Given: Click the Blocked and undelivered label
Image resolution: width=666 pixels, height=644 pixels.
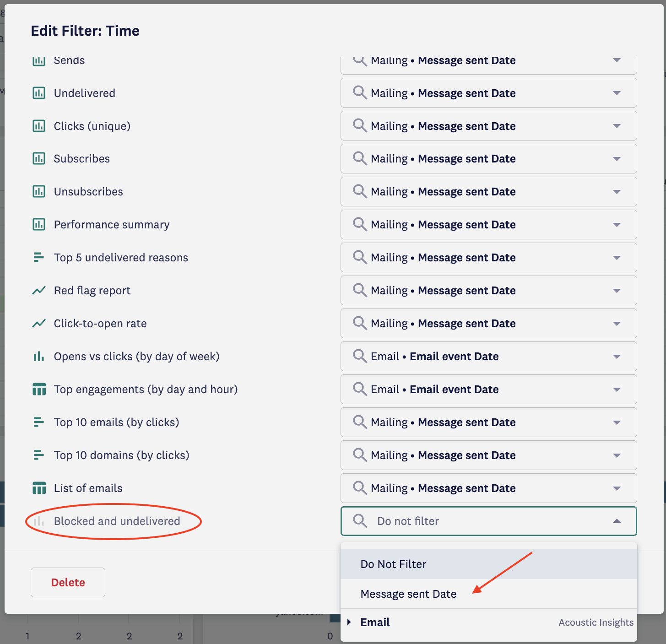Looking at the screenshot, I should click(x=117, y=521).
